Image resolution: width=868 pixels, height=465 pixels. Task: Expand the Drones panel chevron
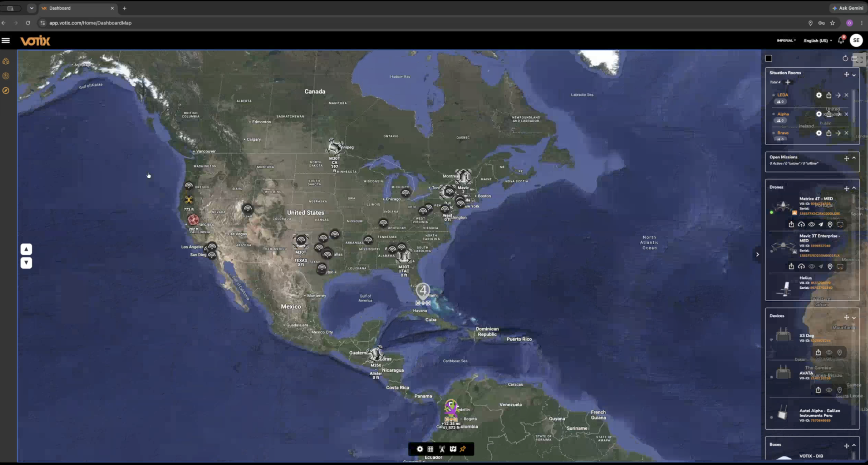(854, 188)
